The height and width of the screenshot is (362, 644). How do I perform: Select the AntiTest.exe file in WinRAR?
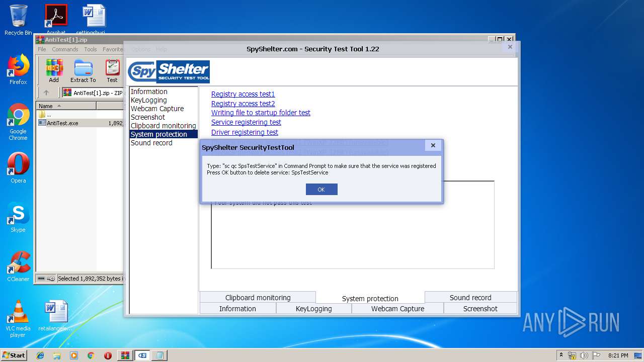[62, 123]
